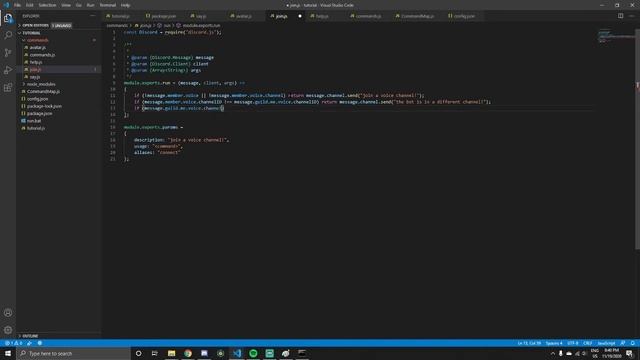Close the unsaved join.js tab dot
The width and height of the screenshot is (640, 360).
pos(300,16)
